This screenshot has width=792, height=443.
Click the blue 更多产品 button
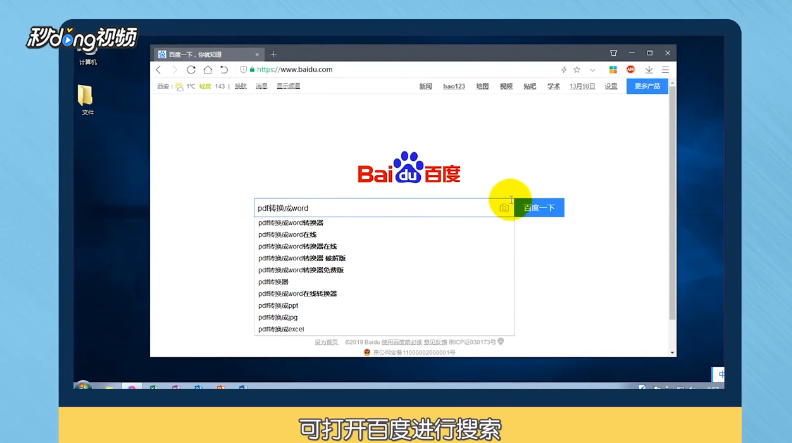pyautogui.click(x=647, y=86)
